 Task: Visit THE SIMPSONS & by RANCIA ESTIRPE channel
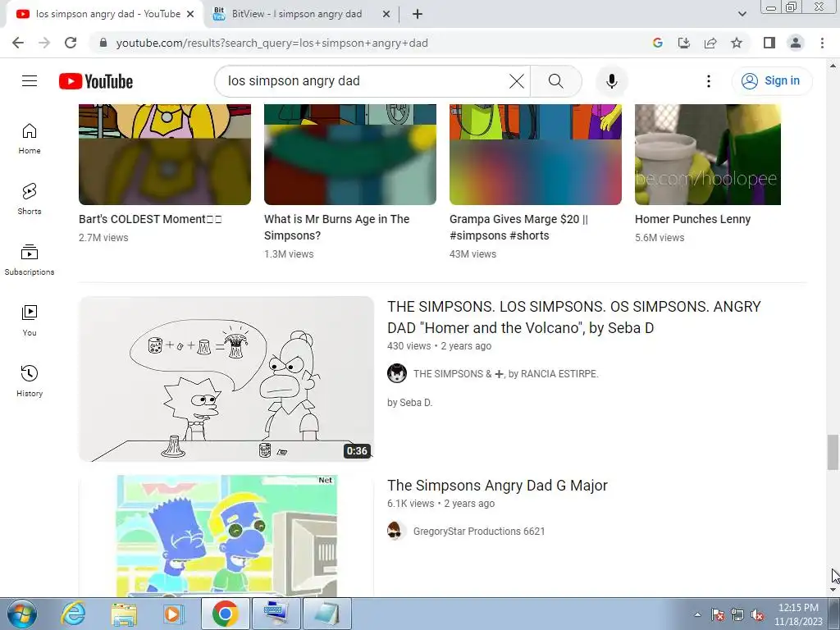click(x=505, y=374)
